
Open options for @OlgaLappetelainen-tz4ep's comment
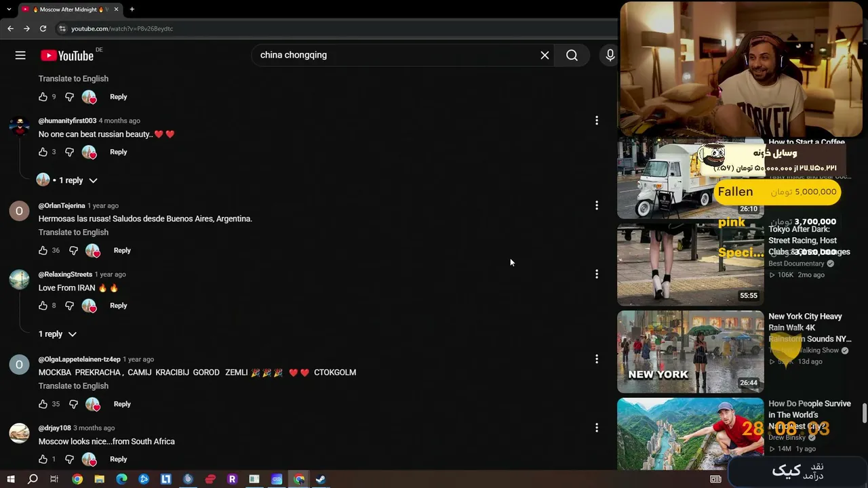pyautogui.click(x=597, y=359)
